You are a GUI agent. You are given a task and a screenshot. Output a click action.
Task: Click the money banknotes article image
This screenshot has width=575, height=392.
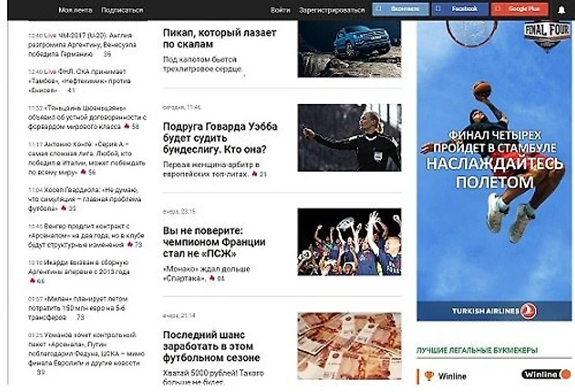pyautogui.click(x=350, y=346)
